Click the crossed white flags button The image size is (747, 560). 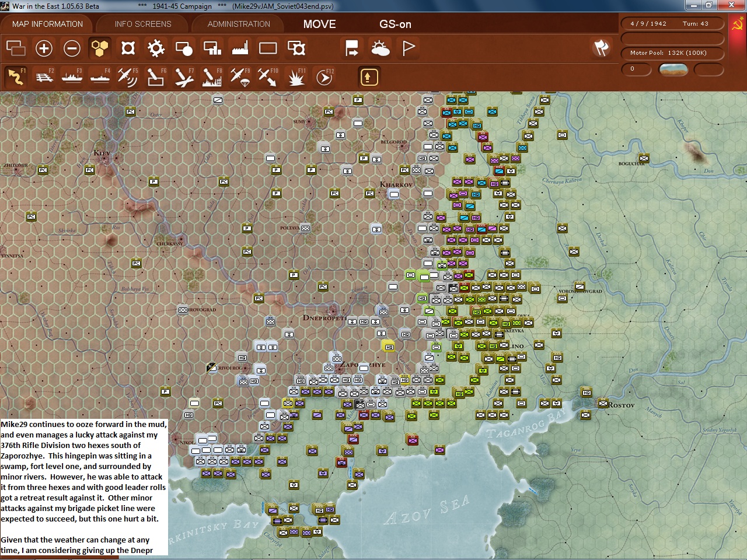point(601,48)
